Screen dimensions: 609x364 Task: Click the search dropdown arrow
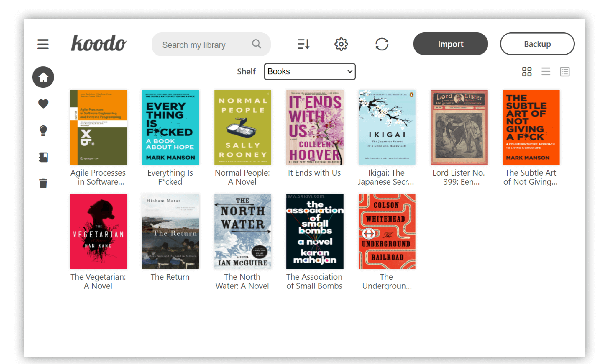tap(349, 71)
